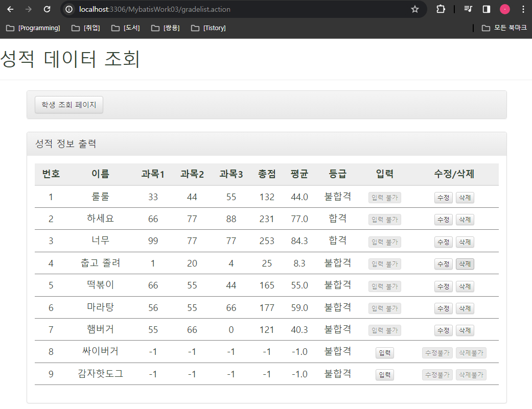Click 수정 for row 2 하세요
Viewport: 532px width, 409px height.
(443, 220)
